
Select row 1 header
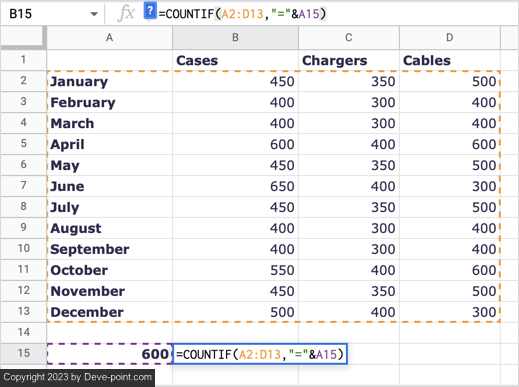pos(23,60)
